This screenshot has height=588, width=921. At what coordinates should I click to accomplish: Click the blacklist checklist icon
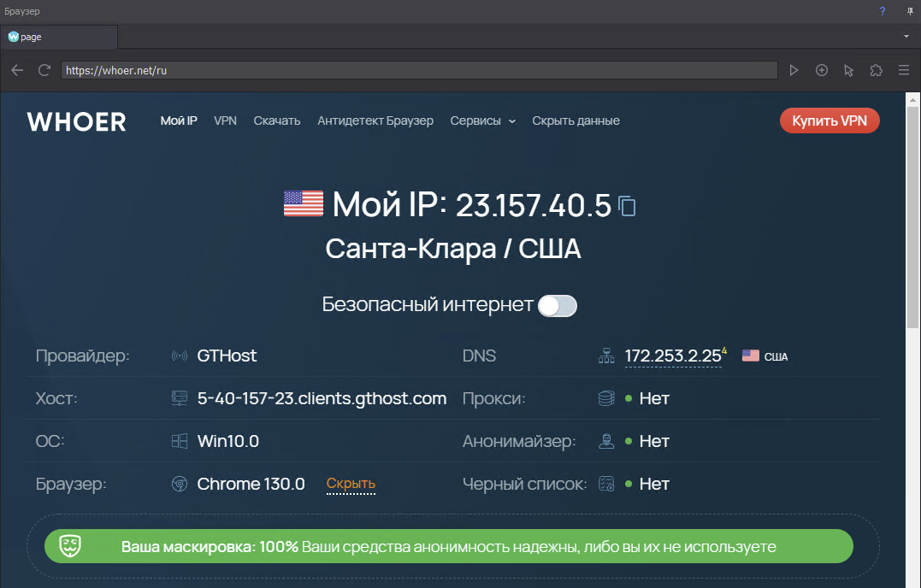tap(606, 484)
